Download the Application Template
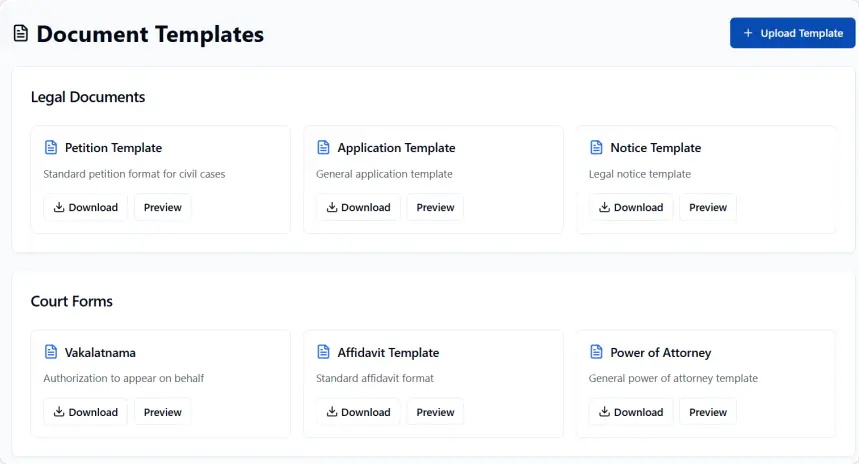859x464 pixels. pyautogui.click(x=358, y=208)
